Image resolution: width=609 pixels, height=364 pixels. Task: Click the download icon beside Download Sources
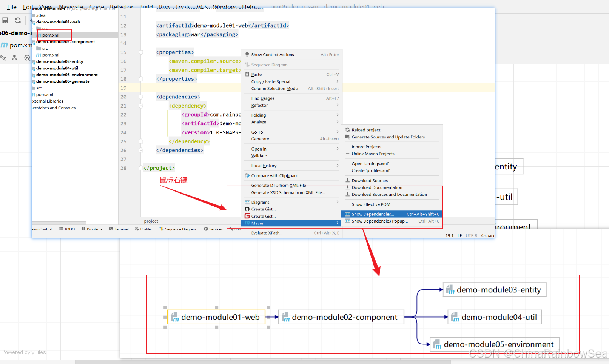pos(348,181)
